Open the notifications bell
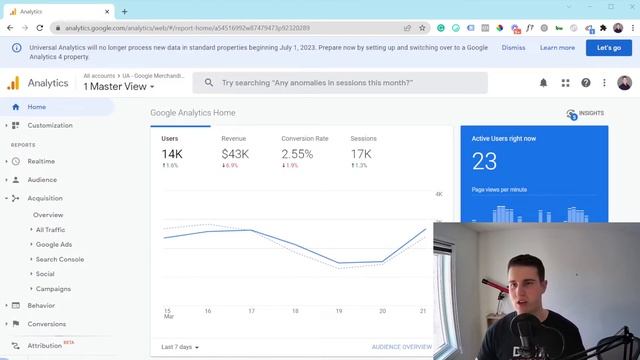Image resolution: width=640 pixels, height=360 pixels. click(x=543, y=83)
